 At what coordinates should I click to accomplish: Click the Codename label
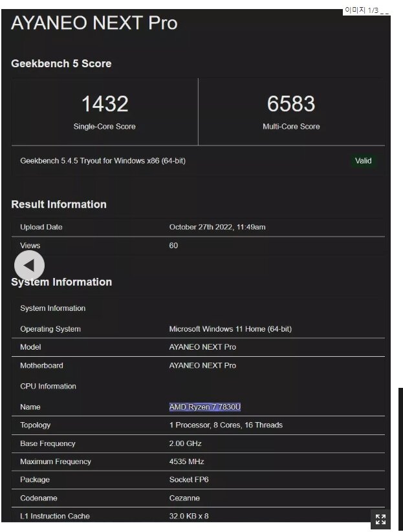[x=39, y=498]
